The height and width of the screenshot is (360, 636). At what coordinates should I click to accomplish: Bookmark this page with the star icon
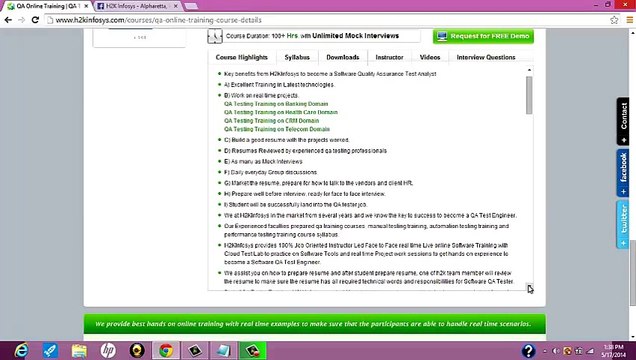(x=614, y=20)
